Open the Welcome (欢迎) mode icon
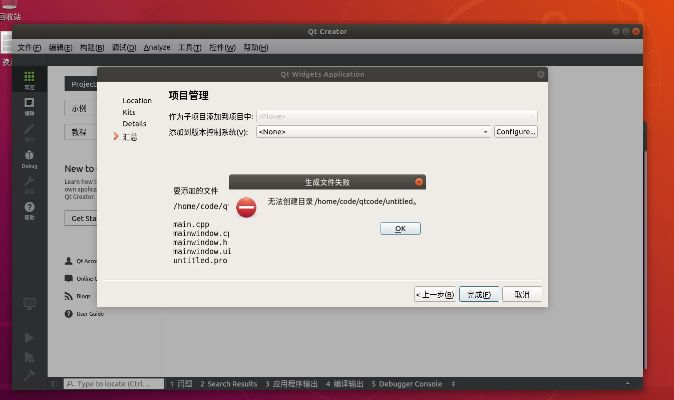 (x=29, y=78)
